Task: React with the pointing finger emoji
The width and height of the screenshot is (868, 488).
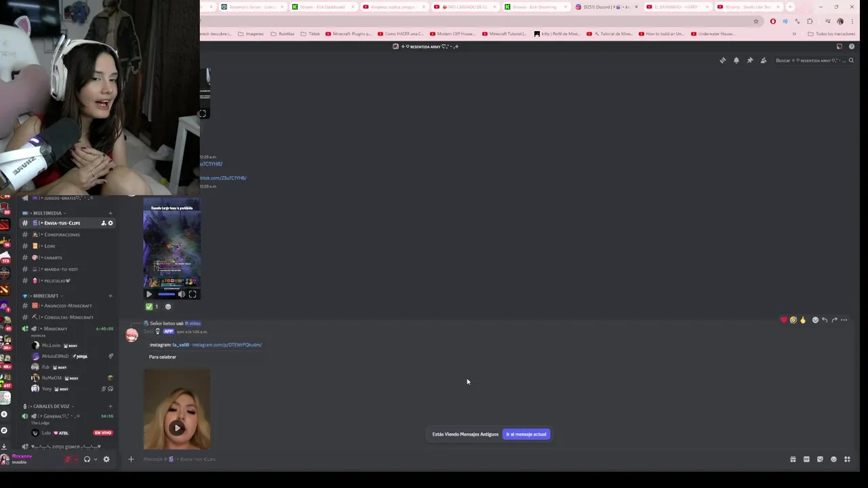Action: (803, 320)
